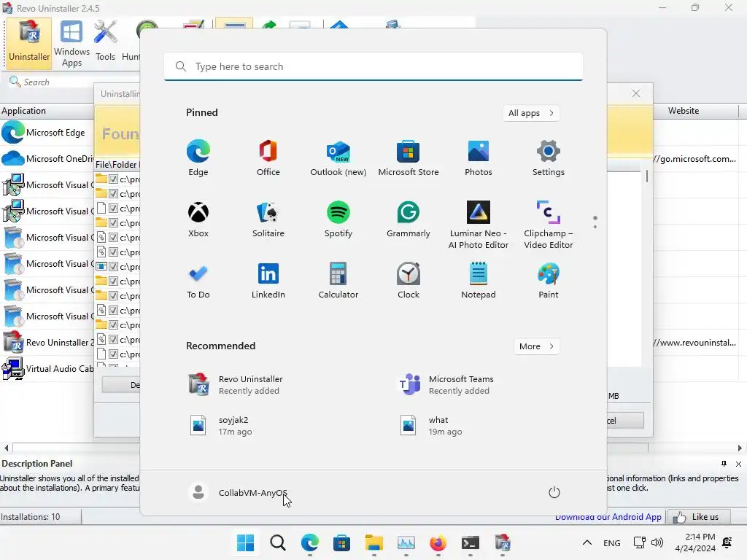Toggle checkbox of ninth leftover file row
The height and width of the screenshot is (560, 747).
tap(113, 296)
